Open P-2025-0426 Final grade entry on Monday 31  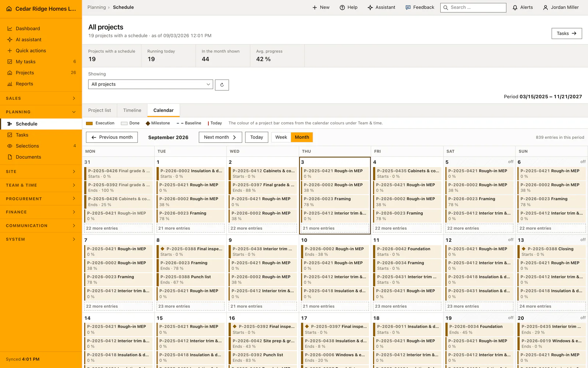coord(118,174)
